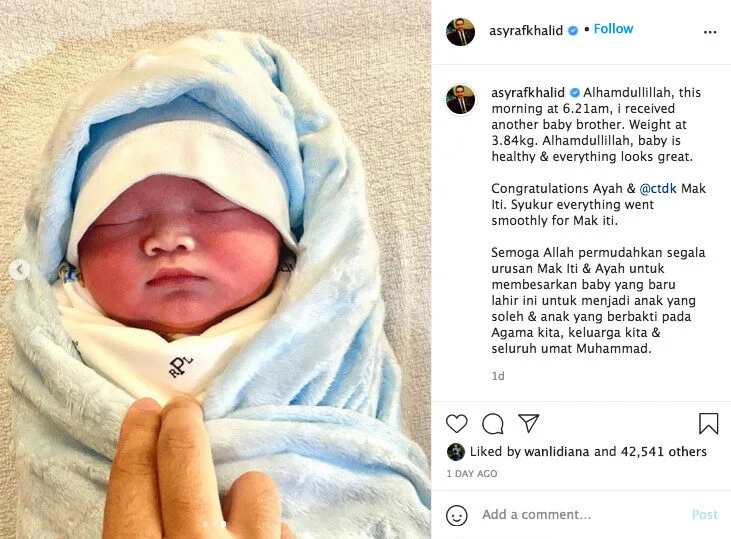The width and height of the screenshot is (731, 539).
Task: Follow the asyrafkhalid account
Action: pyautogui.click(x=613, y=29)
